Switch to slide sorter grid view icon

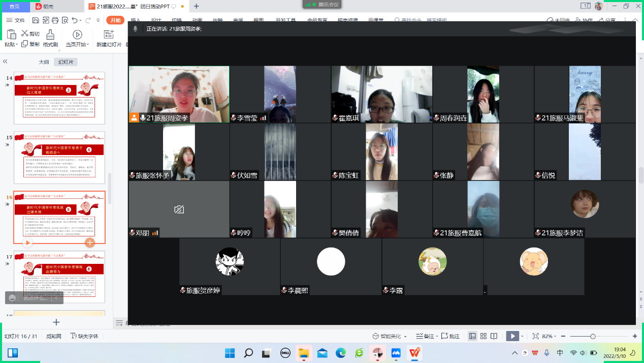click(x=483, y=336)
